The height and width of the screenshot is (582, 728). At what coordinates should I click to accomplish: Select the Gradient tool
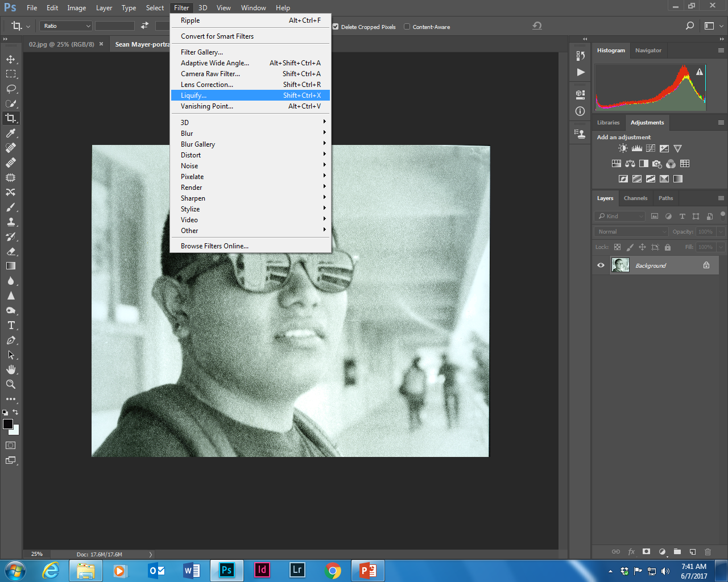point(11,266)
